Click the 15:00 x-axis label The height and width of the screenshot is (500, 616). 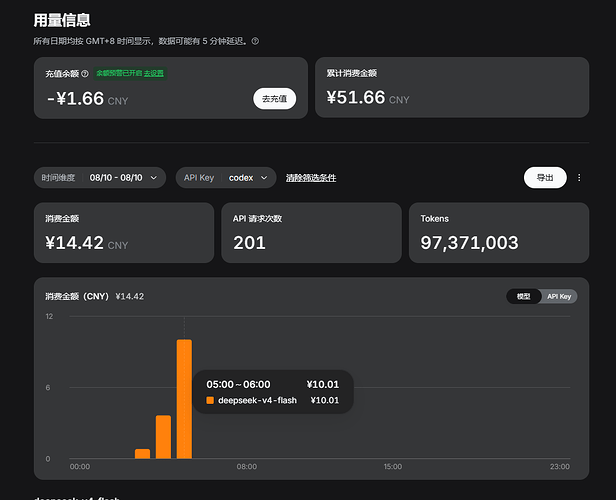click(x=393, y=467)
